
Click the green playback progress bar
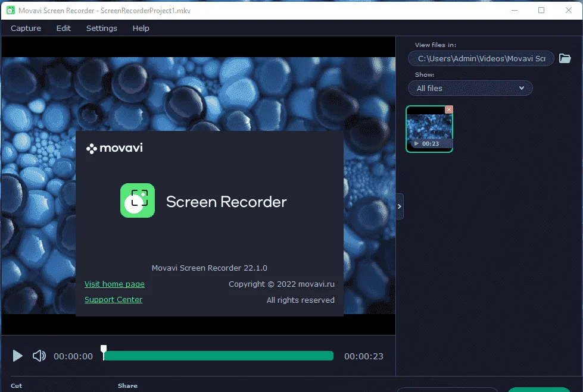coord(219,356)
